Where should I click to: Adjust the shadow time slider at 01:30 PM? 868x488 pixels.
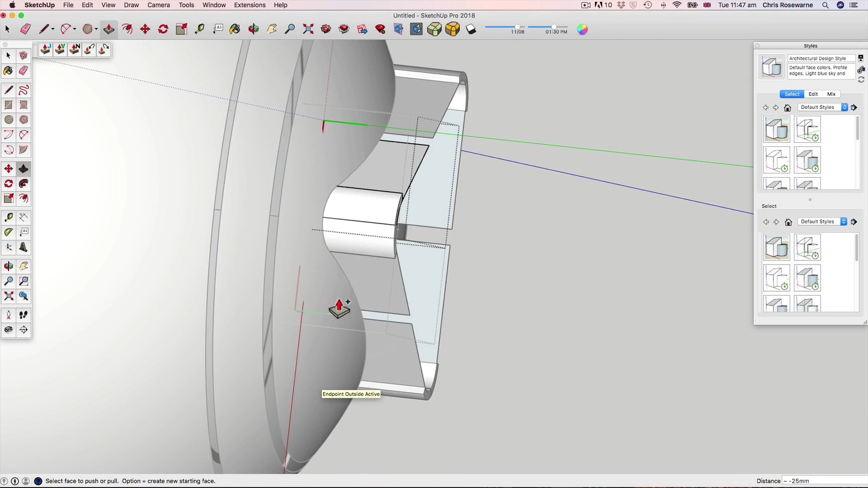pyautogui.click(x=553, y=27)
